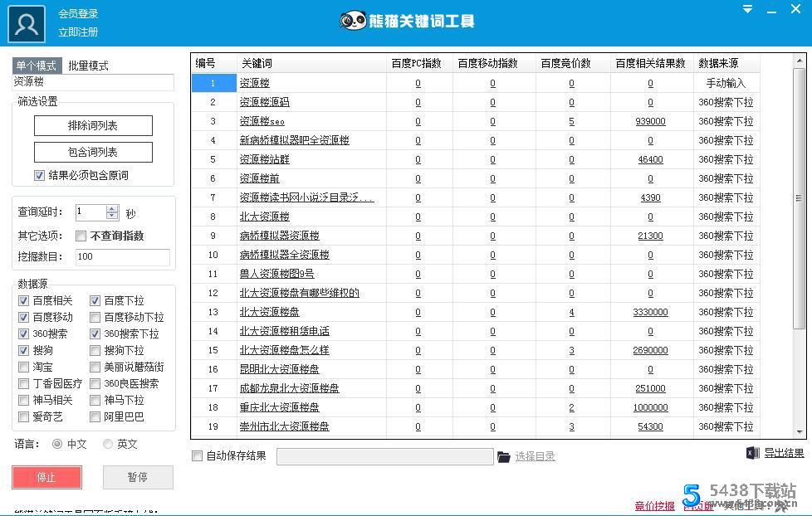The image size is (812, 516).
Task: Toggle the 自动保存结果 checkbox
Action: pyautogui.click(x=197, y=455)
